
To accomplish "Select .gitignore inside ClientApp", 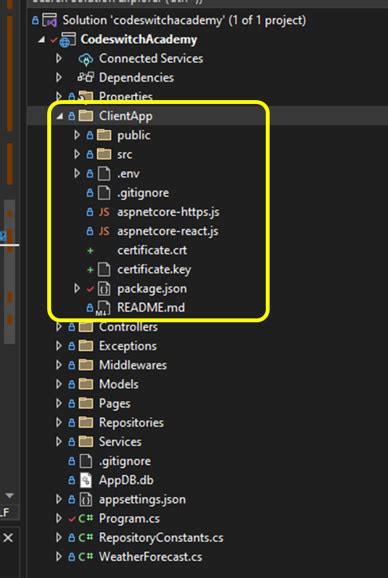I will [x=143, y=193].
